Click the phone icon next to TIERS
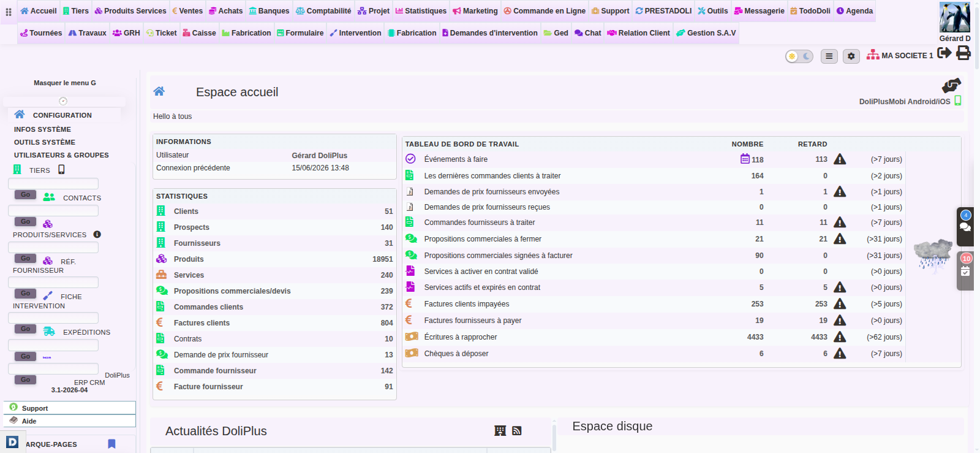This screenshot has width=980, height=453. pyautogui.click(x=61, y=170)
